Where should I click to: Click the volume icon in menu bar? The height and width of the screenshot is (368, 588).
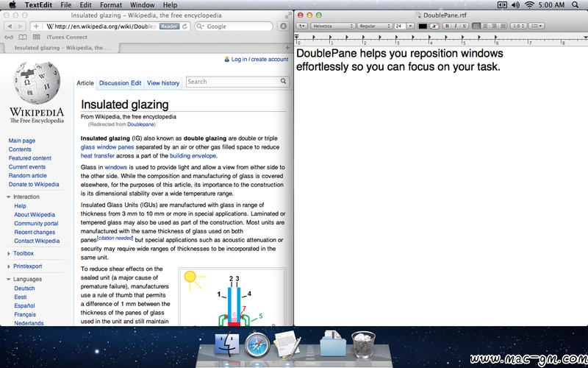tap(515, 5)
